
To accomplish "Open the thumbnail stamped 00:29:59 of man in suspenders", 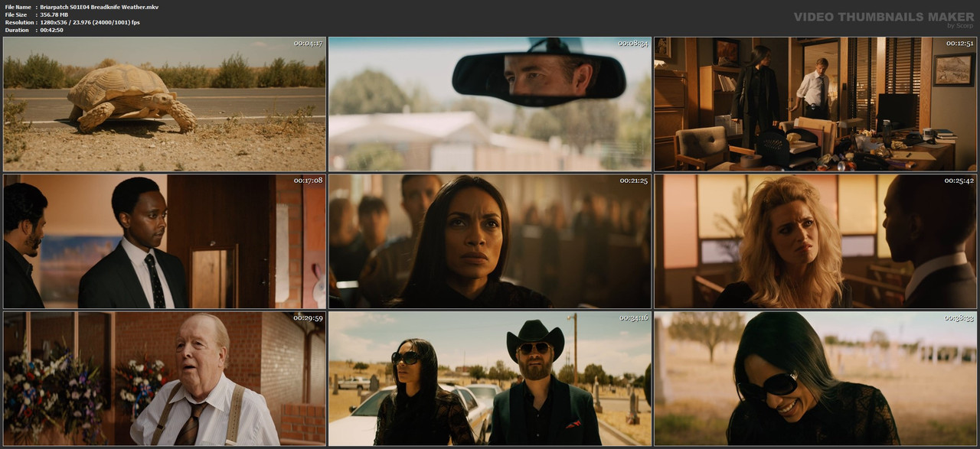I will [165, 379].
